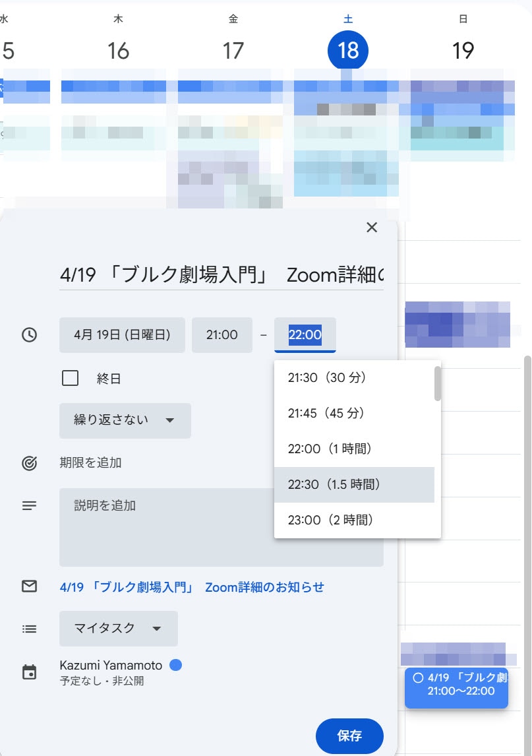Click the description lines icon
Screen dimensions: 532x756
pos(29,506)
